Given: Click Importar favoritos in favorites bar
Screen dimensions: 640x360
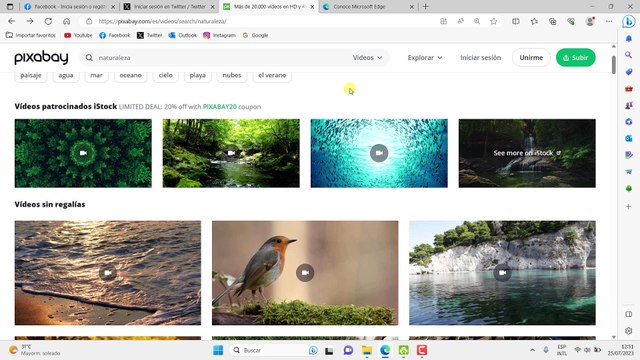Looking at the screenshot, I should coord(31,36).
